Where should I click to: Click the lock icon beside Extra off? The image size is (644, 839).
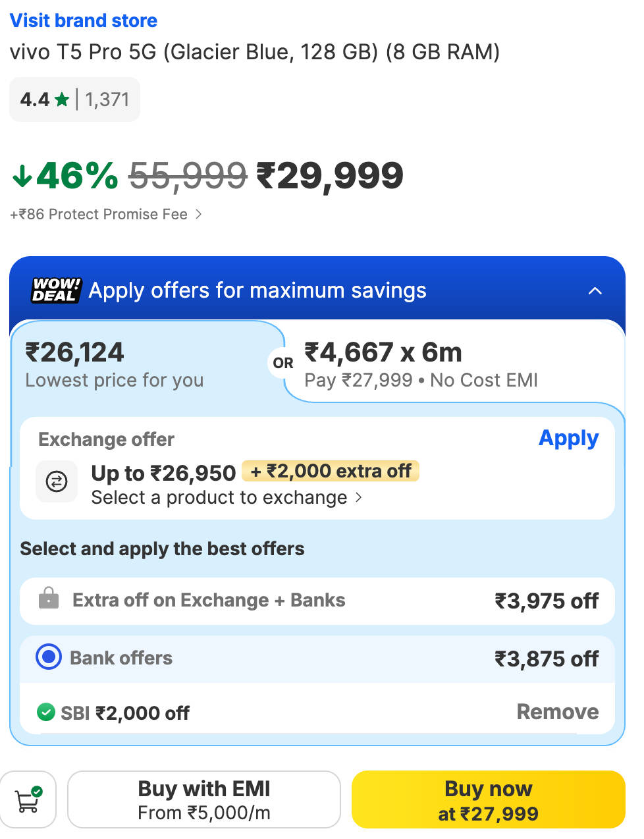coord(49,599)
